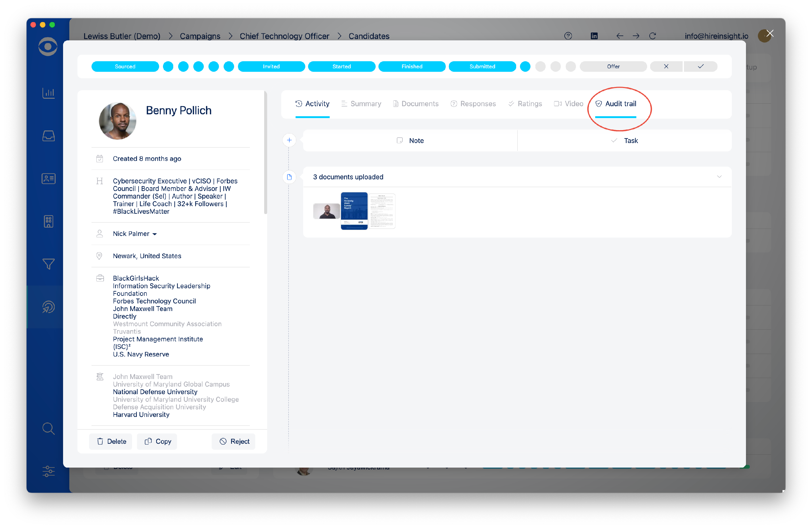The image size is (812, 528).
Task: Go to Campaigns breadcrumb
Action: click(200, 36)
